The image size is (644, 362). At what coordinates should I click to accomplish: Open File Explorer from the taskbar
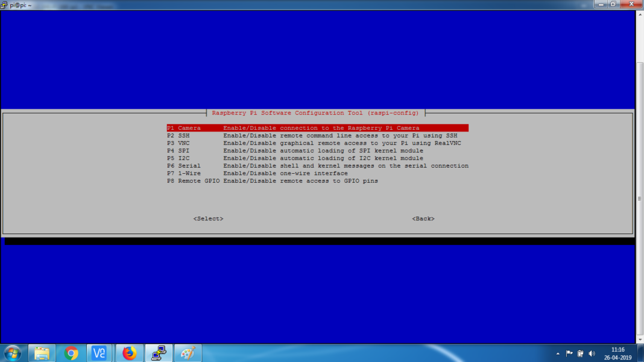(42, 353)
